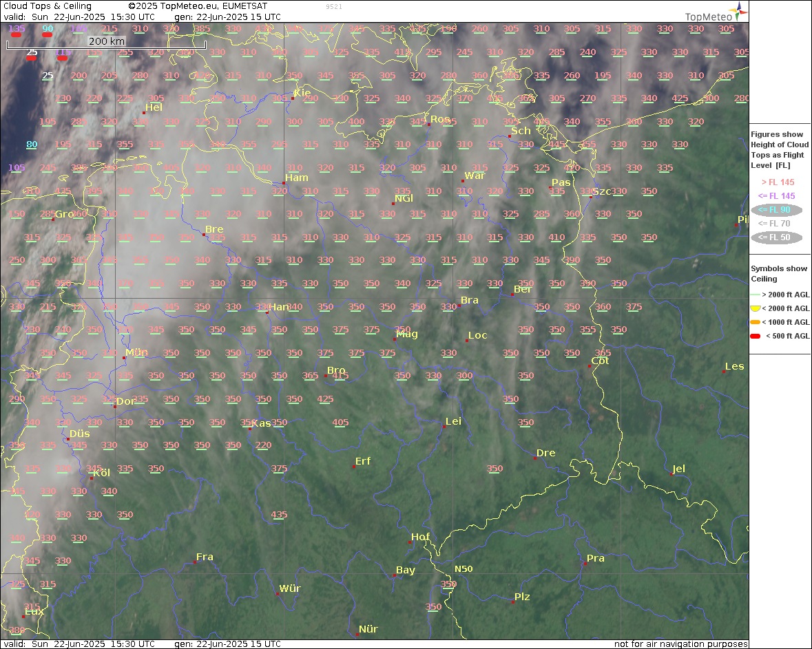Click the cyan '80' cloud top value

[32, 145]
